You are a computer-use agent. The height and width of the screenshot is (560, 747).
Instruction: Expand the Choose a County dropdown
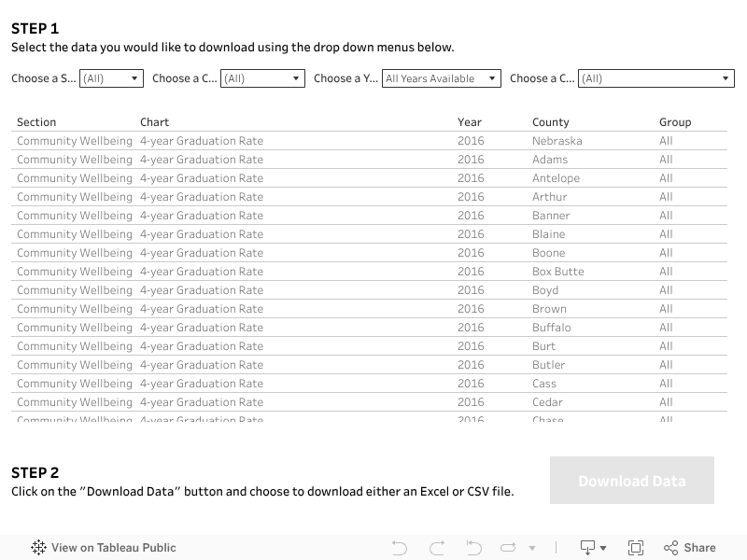click(x=656, y=79)
